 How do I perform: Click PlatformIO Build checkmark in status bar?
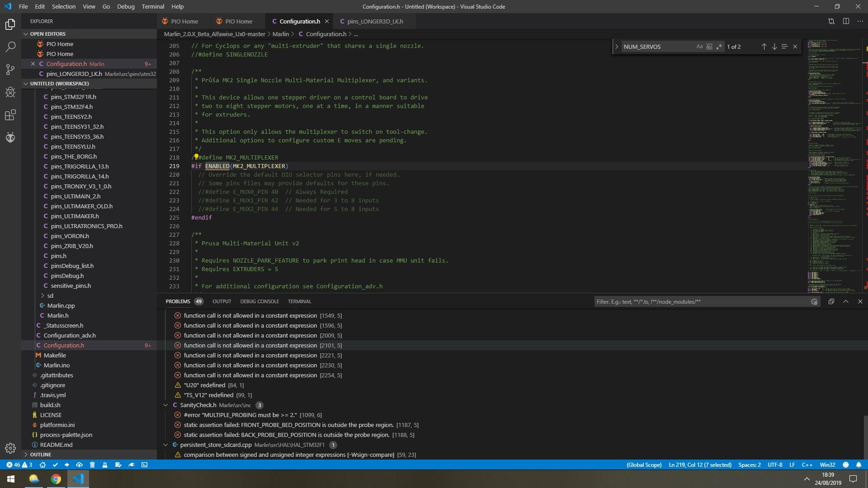point(55,465)
